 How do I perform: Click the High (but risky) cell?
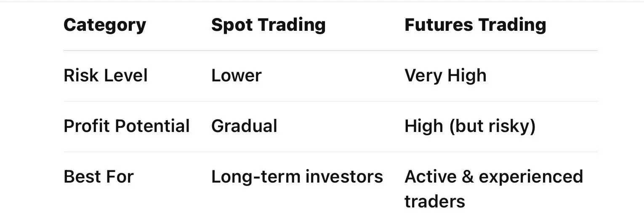coord(470,126)
